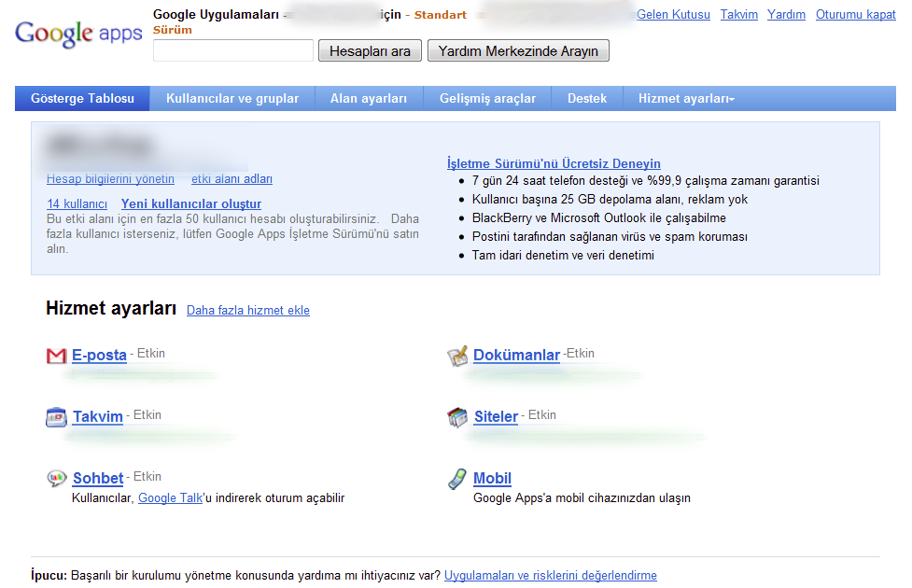Image resolution: width=912 pixels, height=588 pixels.
Task: Open the Alan ayarları tab
Action: [369, 98]
